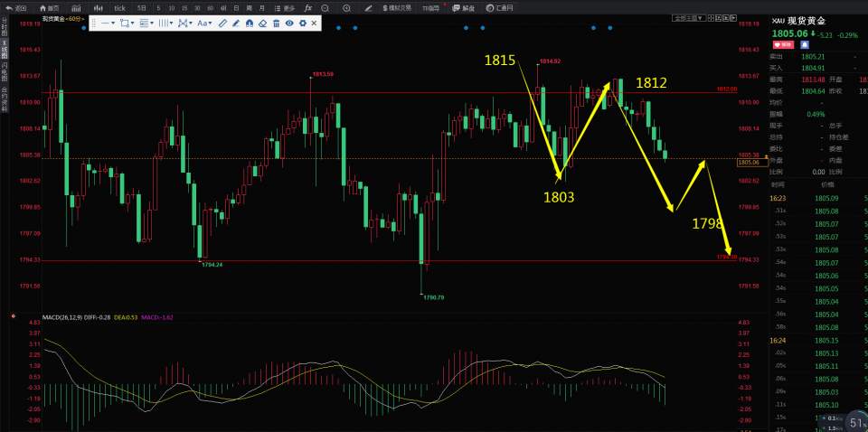
Task: Open the dropdown above the chart price axis
Action: pos(689,18)
